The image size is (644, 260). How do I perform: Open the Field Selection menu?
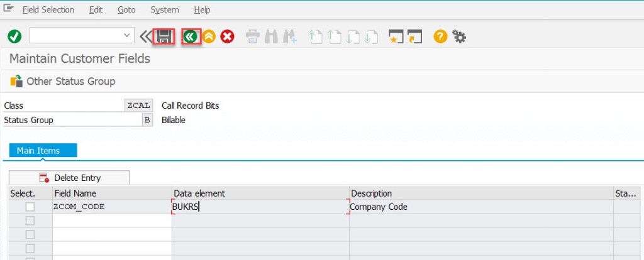[48, 10]
